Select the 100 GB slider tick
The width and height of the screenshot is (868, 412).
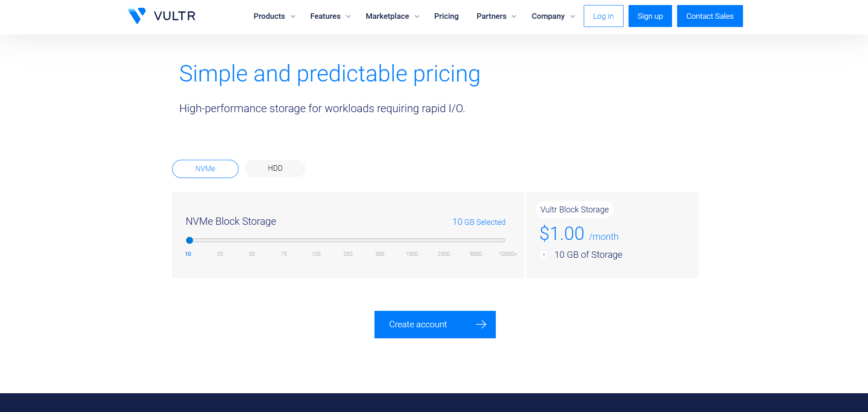coord(316,254)
